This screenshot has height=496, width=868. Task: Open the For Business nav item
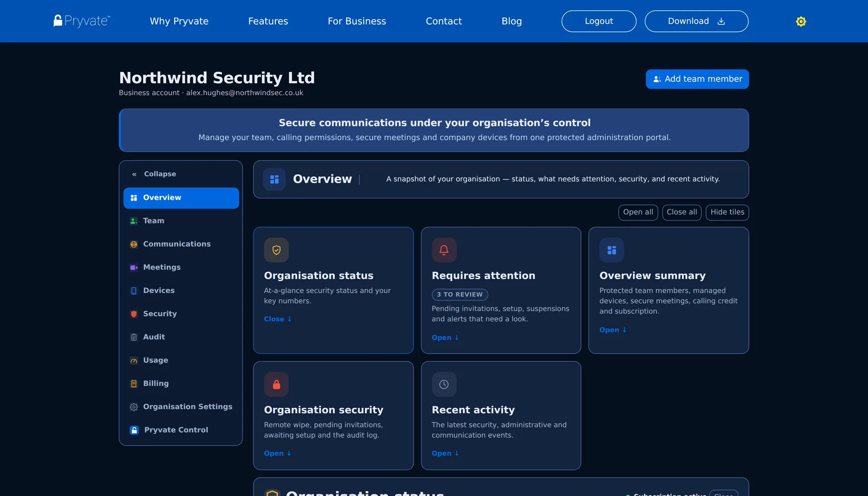pos(357,21)
